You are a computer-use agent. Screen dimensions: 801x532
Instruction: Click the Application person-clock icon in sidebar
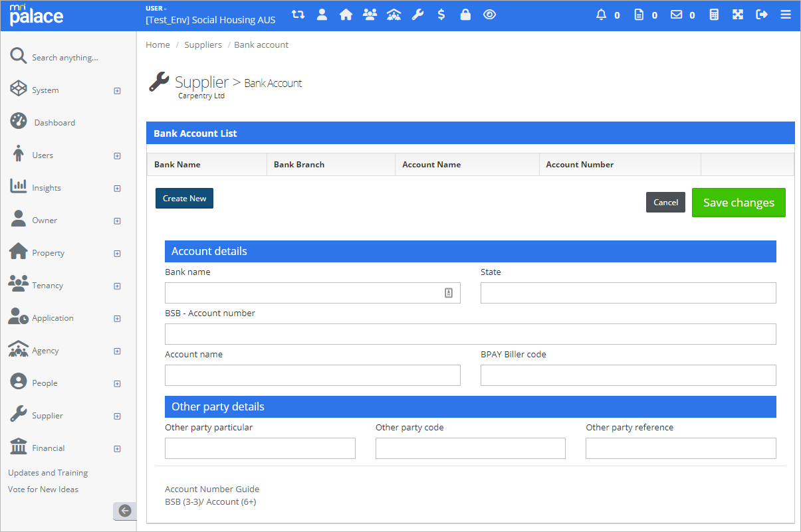click(18, 316)
